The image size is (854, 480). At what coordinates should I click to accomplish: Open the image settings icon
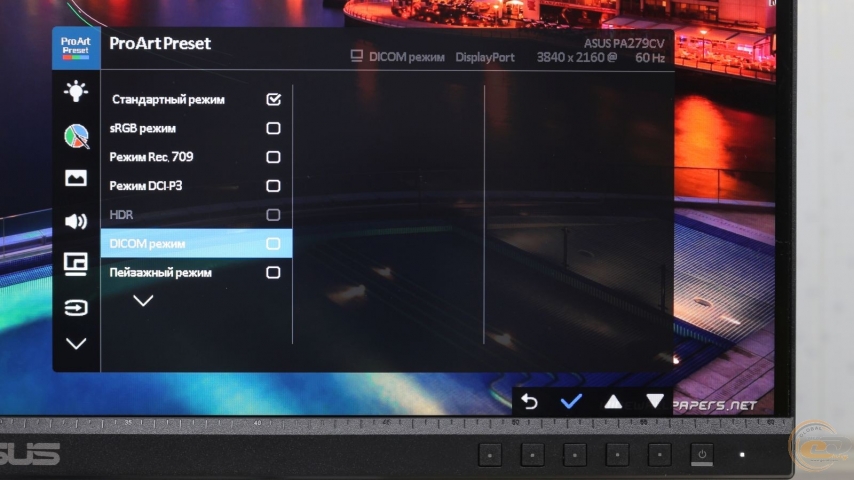(x=76, y=178)
